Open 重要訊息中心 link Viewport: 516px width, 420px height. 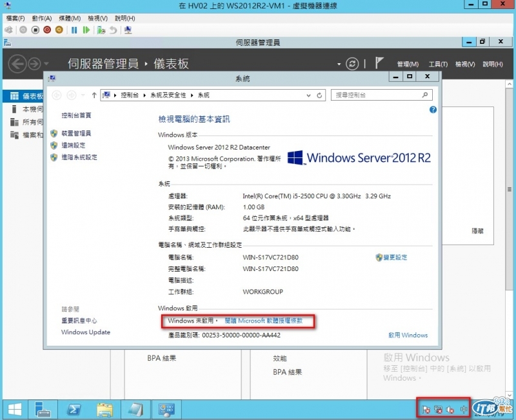pos(79,320)
